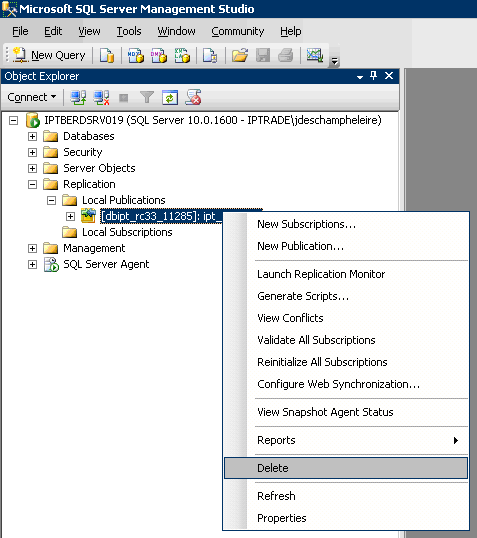Choose Generate Scripts from context menu
Image resolution: width=477 pixels, height=538 pixels.
click(x=346, y=296)
